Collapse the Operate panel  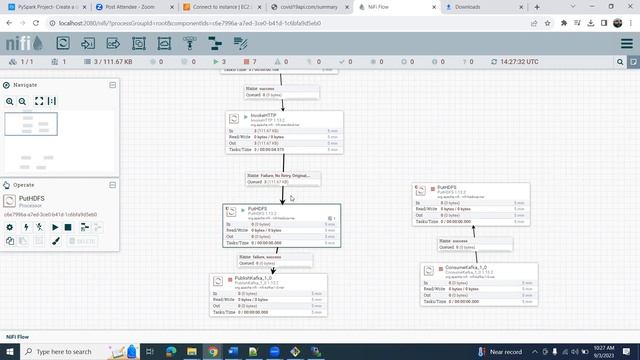(x=112, y=185)
